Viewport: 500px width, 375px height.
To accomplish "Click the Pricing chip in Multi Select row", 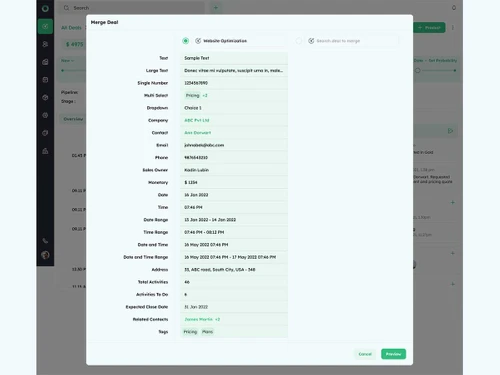I will tap(192, 95).
